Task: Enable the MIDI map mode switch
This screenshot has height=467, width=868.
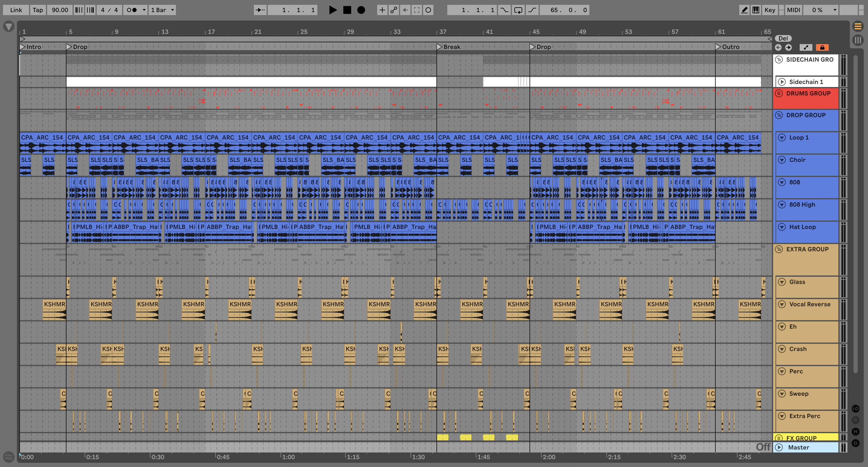Action: tap(793, 10)
